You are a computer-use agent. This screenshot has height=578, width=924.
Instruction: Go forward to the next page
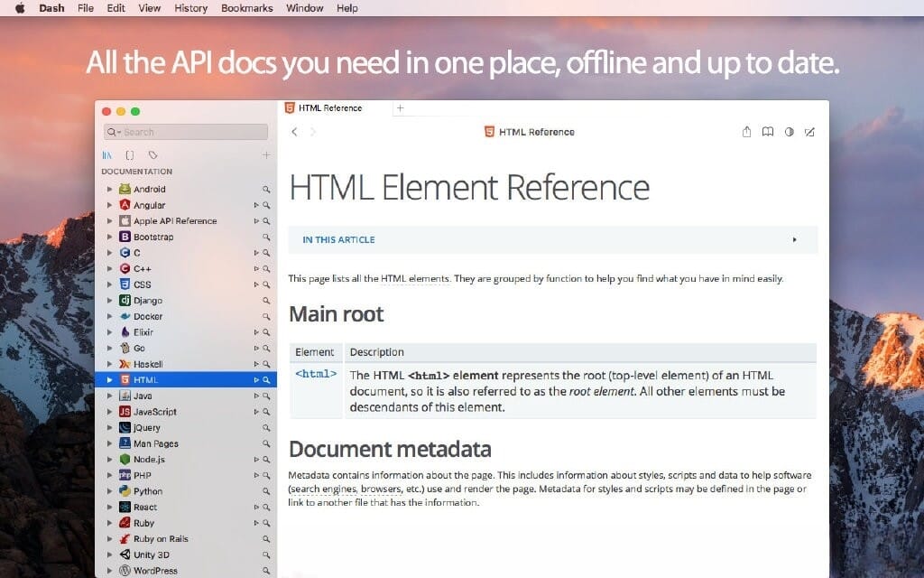[x=313, y=132]
